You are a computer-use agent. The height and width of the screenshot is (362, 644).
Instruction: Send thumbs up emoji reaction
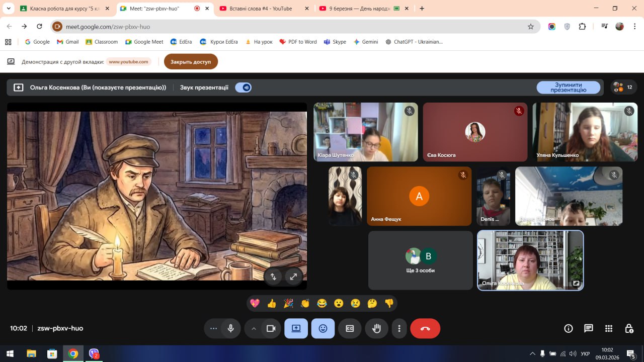272,303
